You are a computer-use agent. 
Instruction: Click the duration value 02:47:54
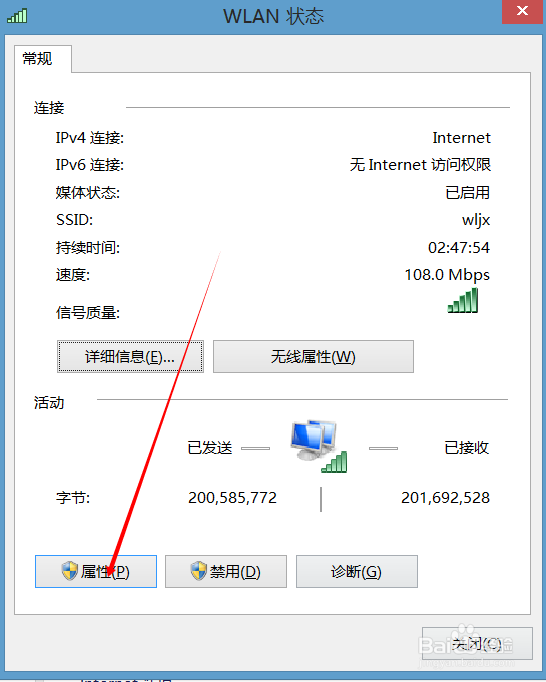459,247
